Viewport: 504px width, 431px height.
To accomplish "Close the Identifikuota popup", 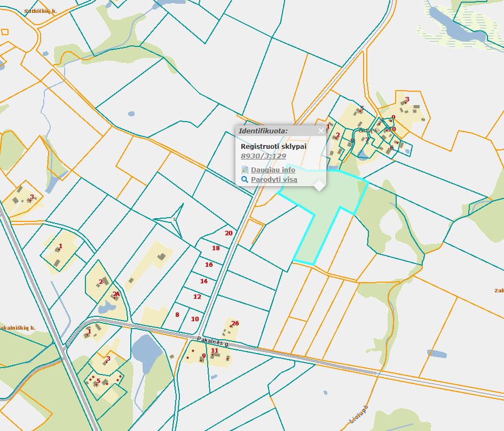I will pos(321,131).
